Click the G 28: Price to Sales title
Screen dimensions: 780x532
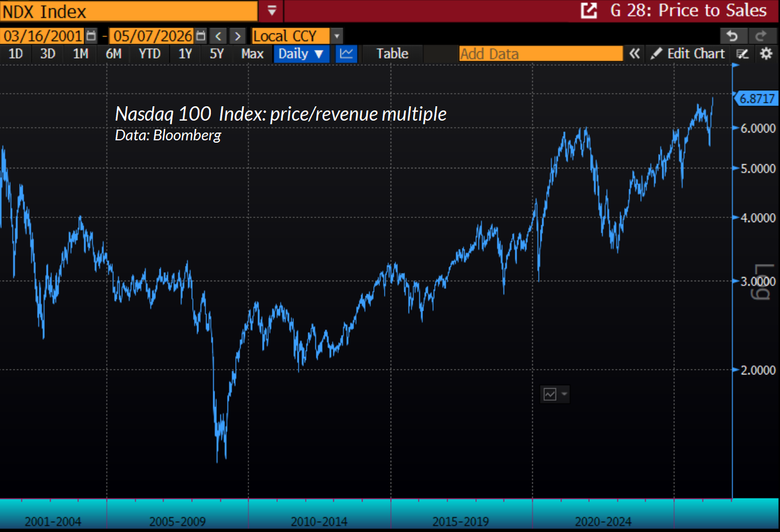(x=689, y=11)
